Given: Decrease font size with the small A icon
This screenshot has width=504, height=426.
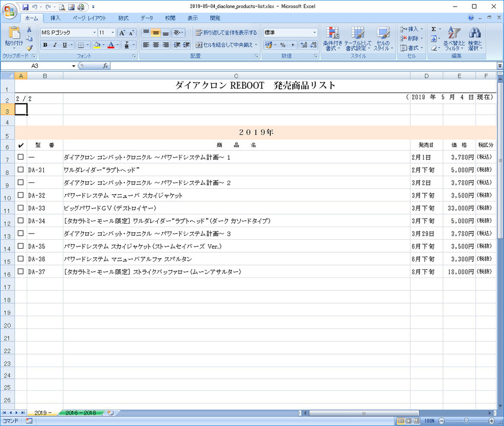Looking at the screenshot, I should pyautogui.click(x=131, y=33).
